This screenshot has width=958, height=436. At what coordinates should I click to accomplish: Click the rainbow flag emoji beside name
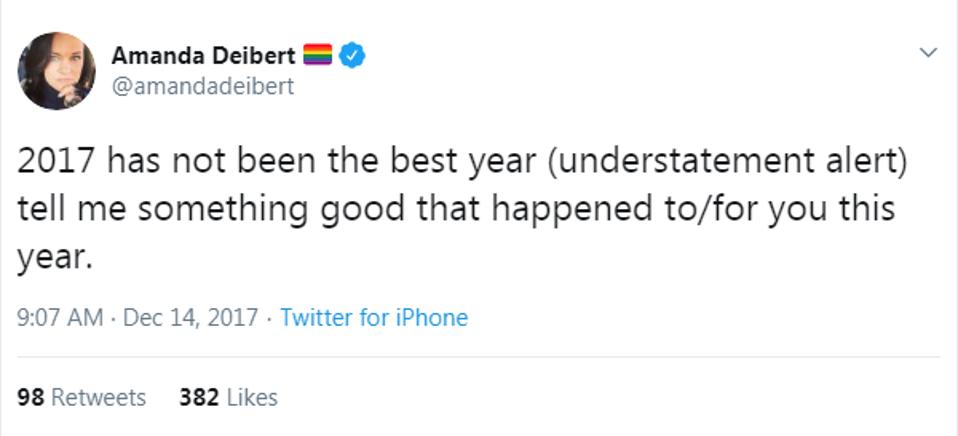pos(318,54)
